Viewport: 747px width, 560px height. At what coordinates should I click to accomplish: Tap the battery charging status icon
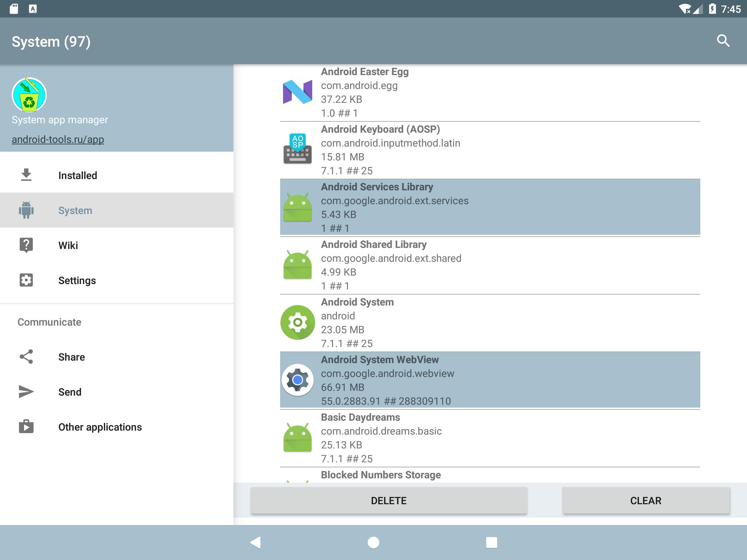pyautogui.click(x=712, y=9)
